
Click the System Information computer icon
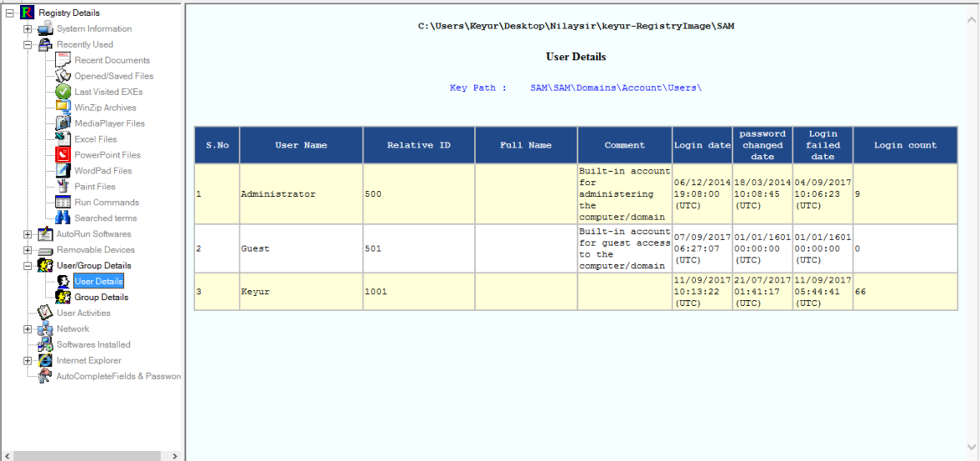pyautogui.click(x=45, y=28)
